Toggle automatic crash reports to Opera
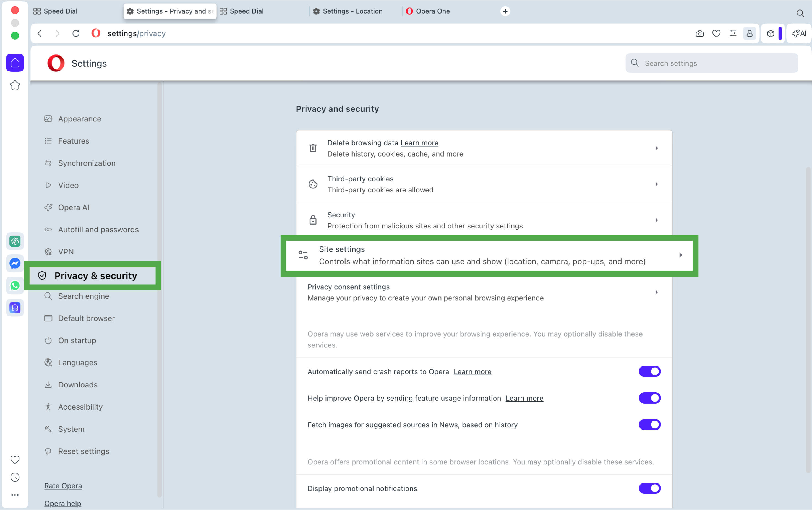Screen dimensions: 812x510 (649, 371)
